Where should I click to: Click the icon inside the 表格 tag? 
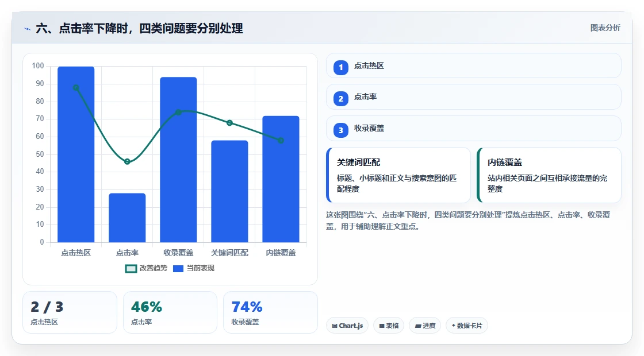382,326
